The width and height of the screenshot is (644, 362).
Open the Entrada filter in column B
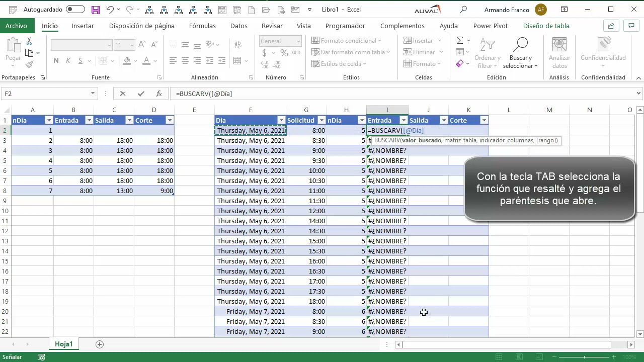click(89, 120)
